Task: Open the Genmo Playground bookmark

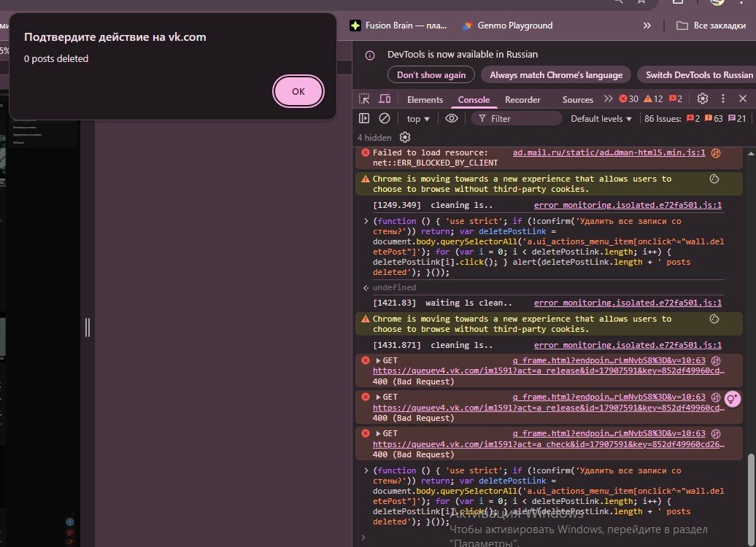Action: (x=507, y=26)
